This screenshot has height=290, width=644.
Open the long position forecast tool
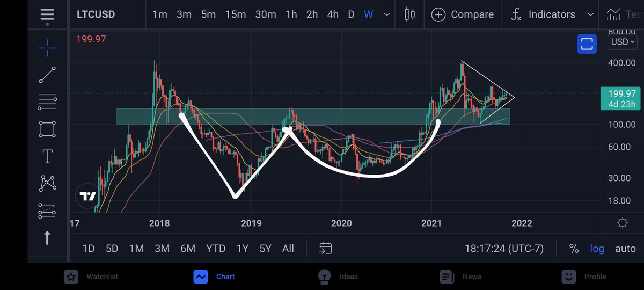click(x=47, y=211)
